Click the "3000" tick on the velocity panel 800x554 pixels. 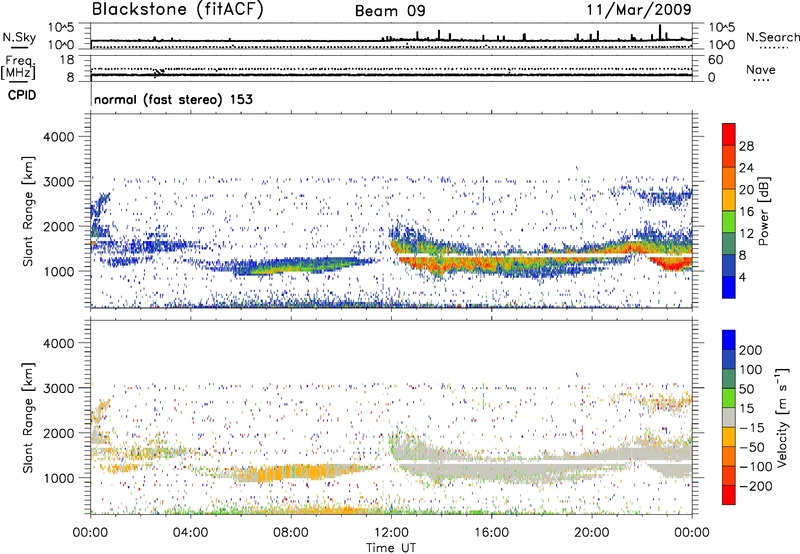coord(58,388)
